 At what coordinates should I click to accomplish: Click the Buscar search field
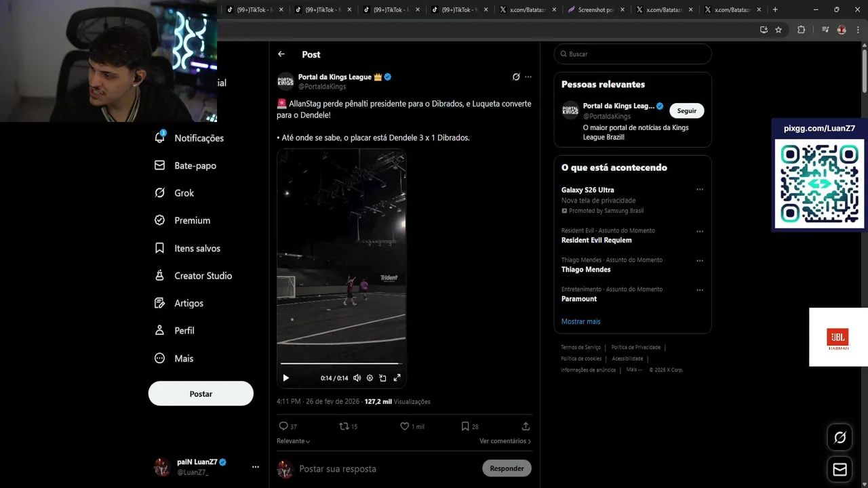tap(633, 54)
